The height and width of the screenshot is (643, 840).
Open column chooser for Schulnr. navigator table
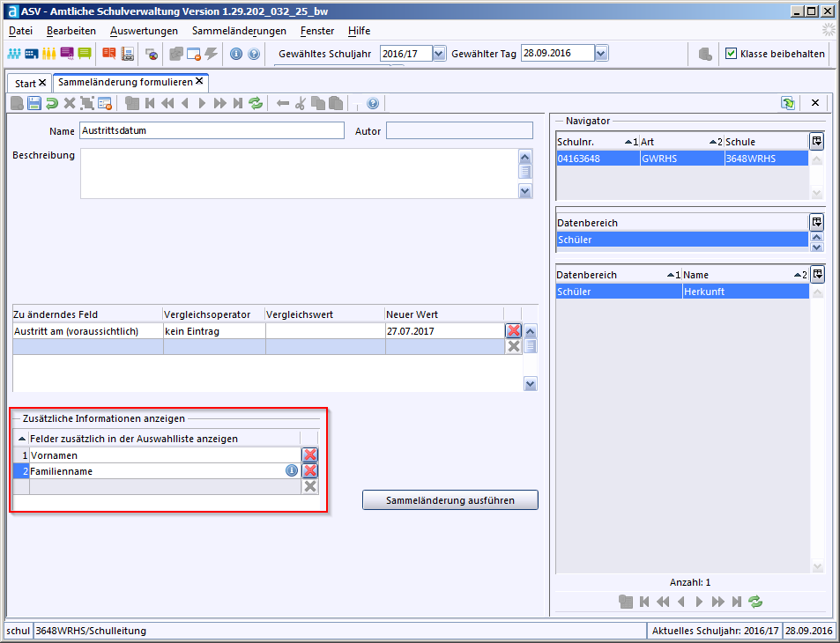pyautogui.click(x=816, y=142)
